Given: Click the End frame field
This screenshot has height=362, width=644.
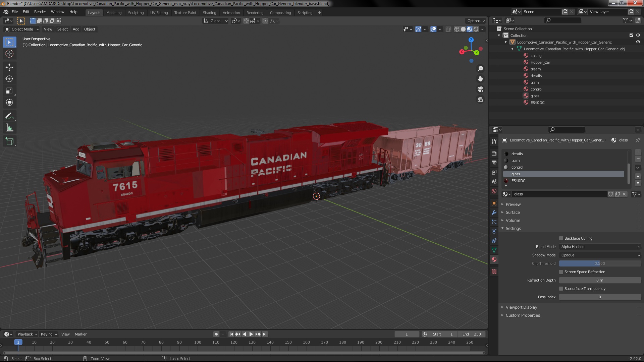Looking at the screenshot, I should 472,334.
